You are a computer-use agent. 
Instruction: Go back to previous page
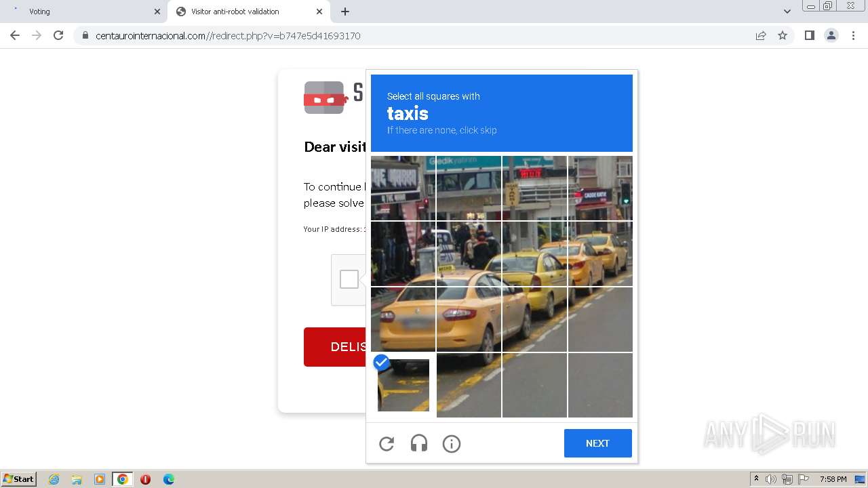click(x=15, y=35)
